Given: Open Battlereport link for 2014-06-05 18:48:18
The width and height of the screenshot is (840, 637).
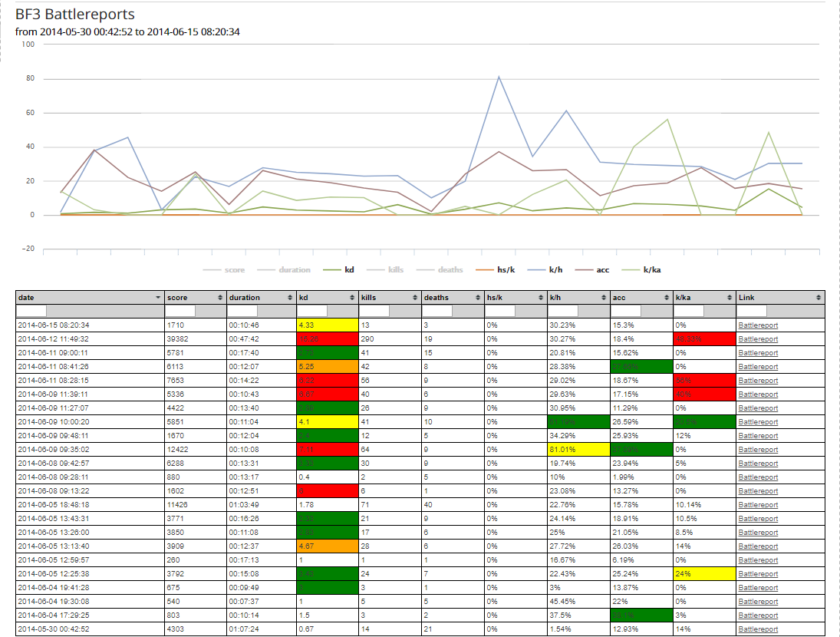Looking at the screenshot, I should (758, 505).
